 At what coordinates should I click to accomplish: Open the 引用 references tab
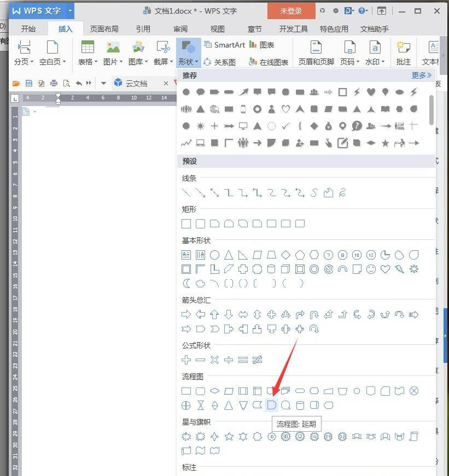click(x=143, y=29)
